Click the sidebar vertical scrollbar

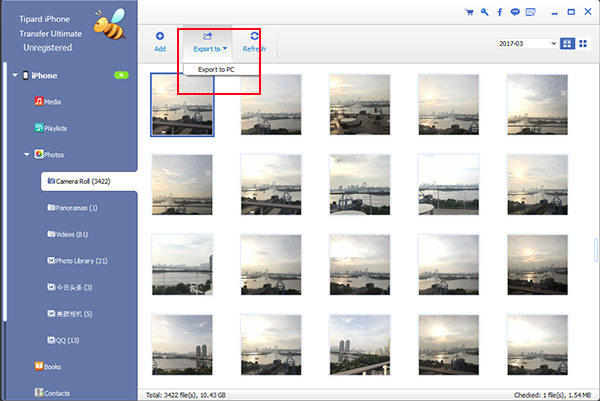coord(5,191)
